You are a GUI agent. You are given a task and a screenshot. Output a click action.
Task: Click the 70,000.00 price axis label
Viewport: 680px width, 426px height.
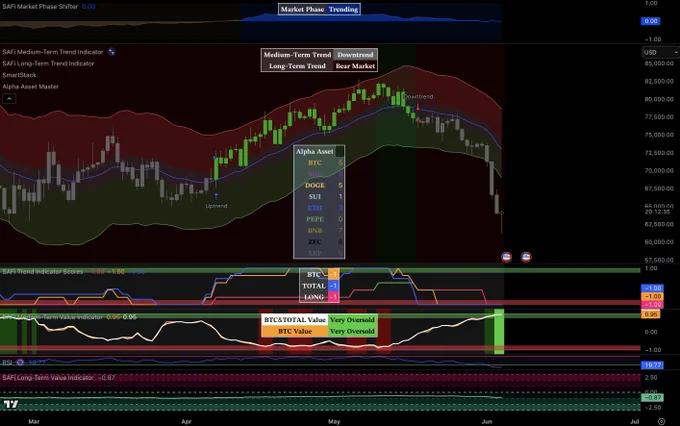659,170
